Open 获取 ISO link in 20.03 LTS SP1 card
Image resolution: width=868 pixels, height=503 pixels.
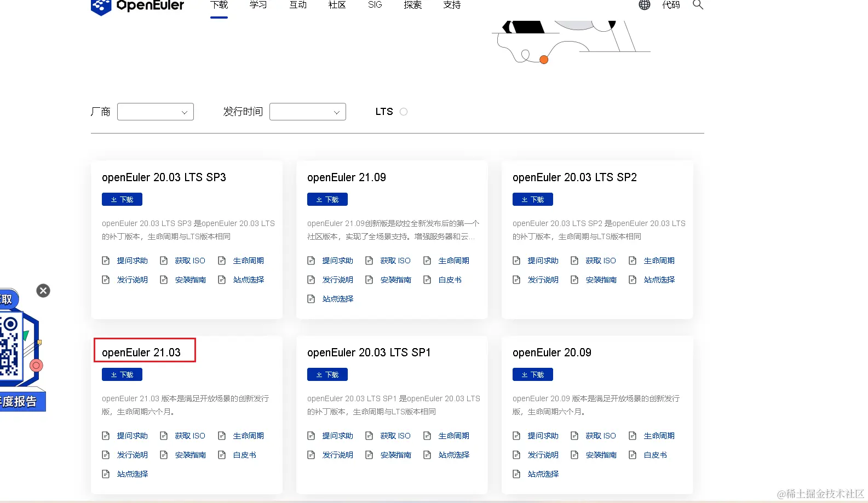[x=395, y=436]
